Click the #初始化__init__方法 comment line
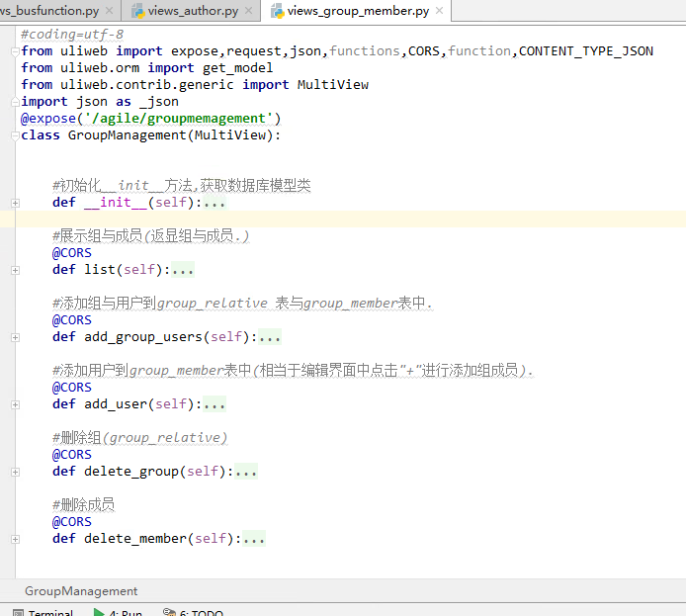The image size is (686, 616). pyautogui.click(x=182, y=186)
